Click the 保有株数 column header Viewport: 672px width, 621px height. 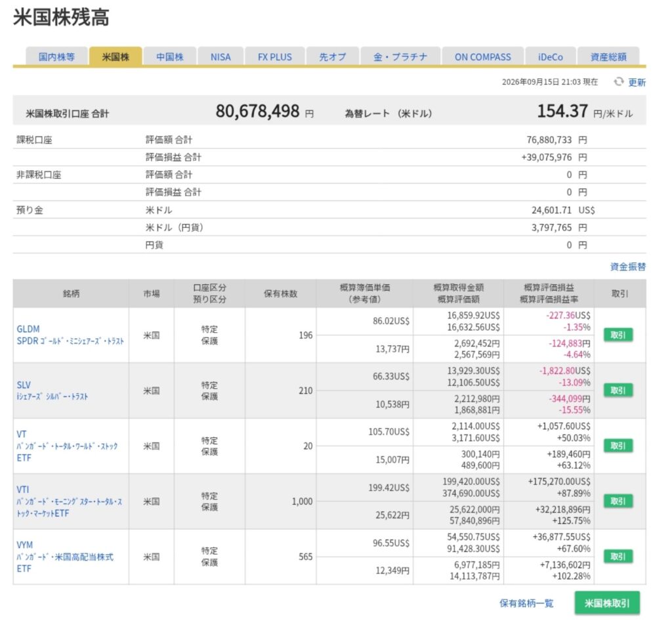[x=281, y=293]
